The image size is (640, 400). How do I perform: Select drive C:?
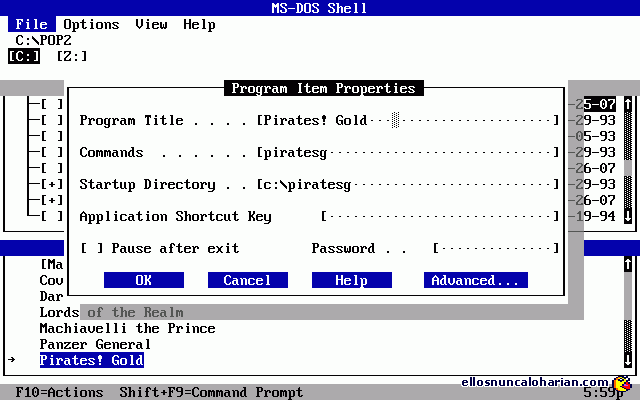(24, 56)
